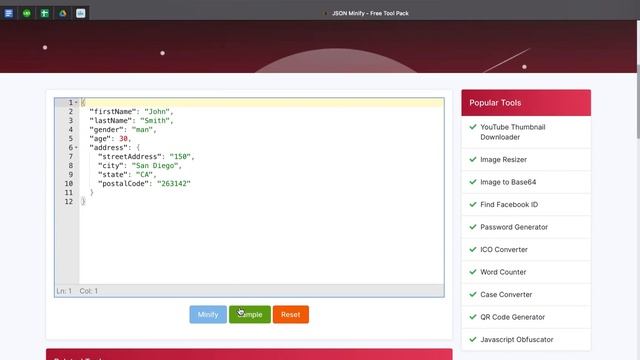Click the orange Reset button
The image size is (640, 360).
(291, 315)
